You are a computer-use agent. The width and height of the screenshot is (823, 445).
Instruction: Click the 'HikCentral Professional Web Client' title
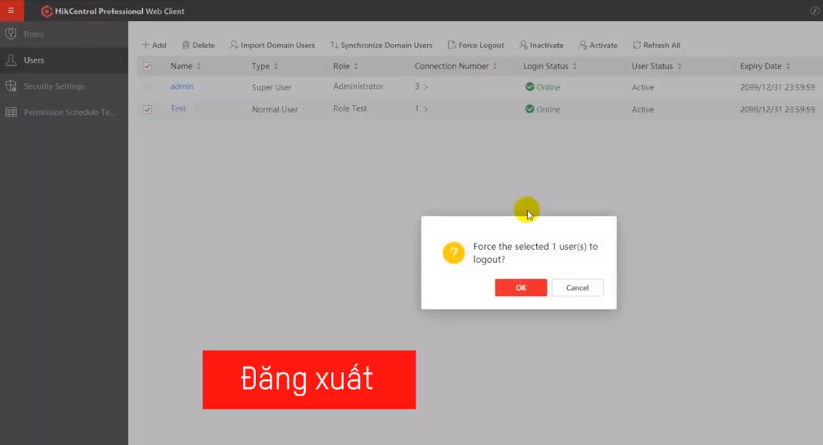pyautogui.click(x=120, y=11)
